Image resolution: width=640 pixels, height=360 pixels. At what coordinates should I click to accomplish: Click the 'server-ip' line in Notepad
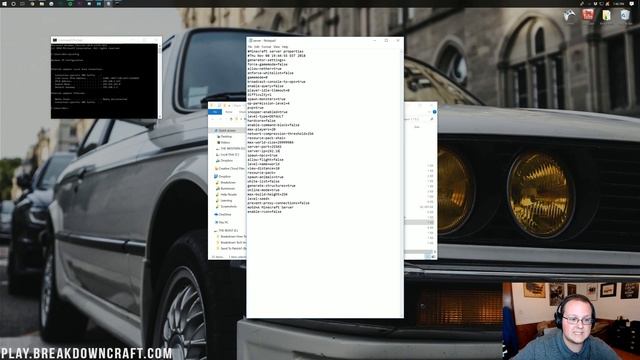tap(264, 151)
